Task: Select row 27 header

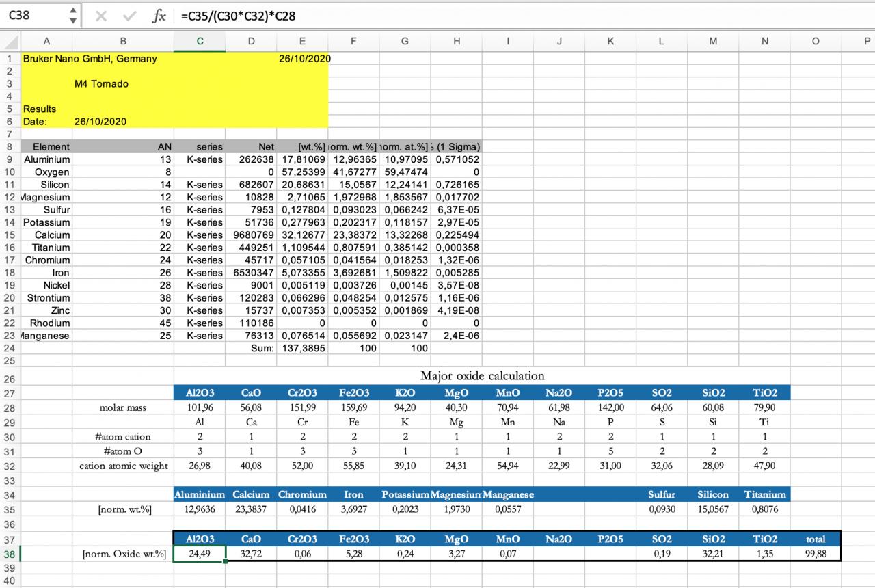Action: (10, 393)
